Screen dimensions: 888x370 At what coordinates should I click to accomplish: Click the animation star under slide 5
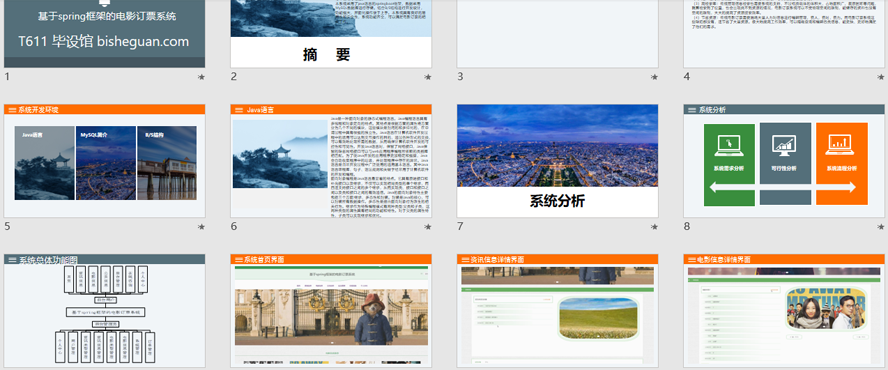tap(201, 227)
